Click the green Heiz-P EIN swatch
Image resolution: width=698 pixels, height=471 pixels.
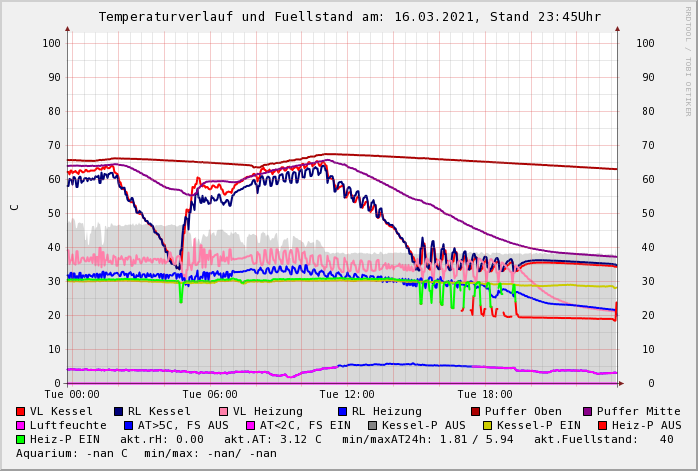[21, 440]
